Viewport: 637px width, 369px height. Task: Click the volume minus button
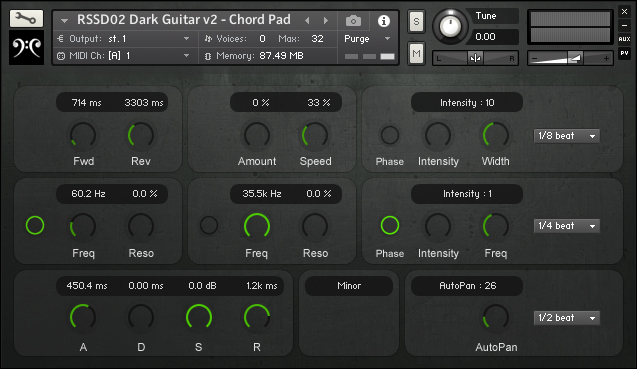click(535, 59)
